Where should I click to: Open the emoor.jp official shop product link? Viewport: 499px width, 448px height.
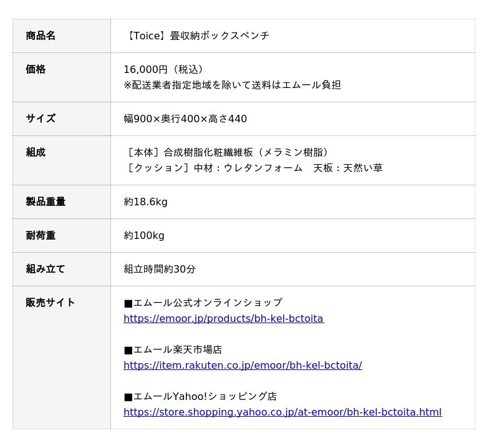click(x=224, y=318)
